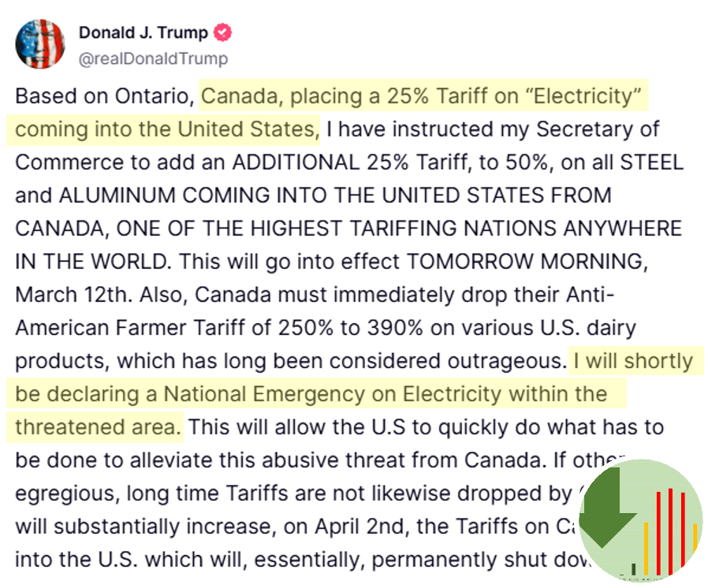Click the red verified checkmark badge

(x=222, y=32)
